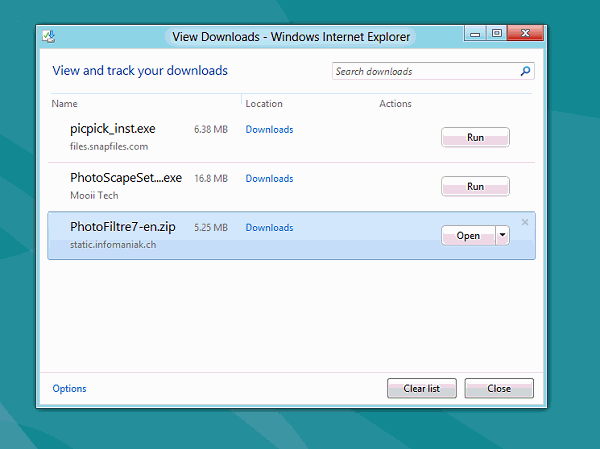Screen dimensions: 600x449
Task: Click the 16.8 MB size value
Action: tap(211, 178)
